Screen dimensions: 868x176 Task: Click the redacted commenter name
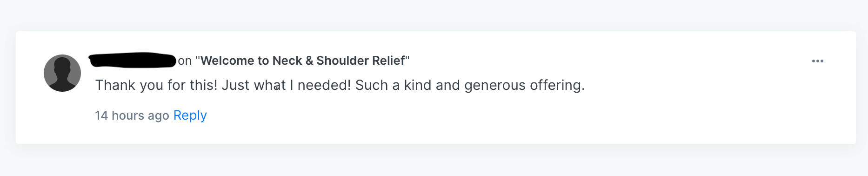pos(133,60)
